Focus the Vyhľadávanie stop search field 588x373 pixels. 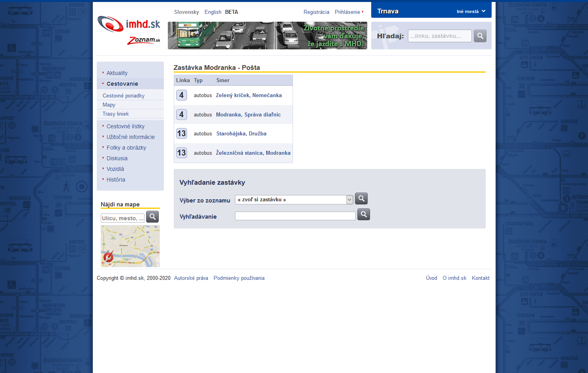coord(295,216)
